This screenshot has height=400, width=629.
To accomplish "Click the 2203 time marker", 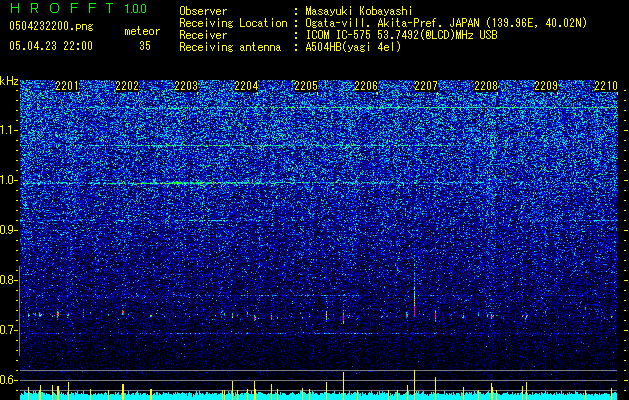I will (x=186, y=86).
